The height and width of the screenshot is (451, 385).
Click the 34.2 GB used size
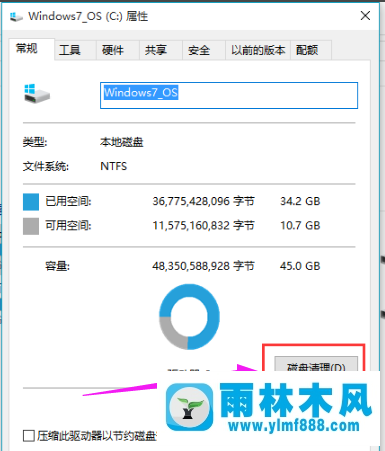300,201
